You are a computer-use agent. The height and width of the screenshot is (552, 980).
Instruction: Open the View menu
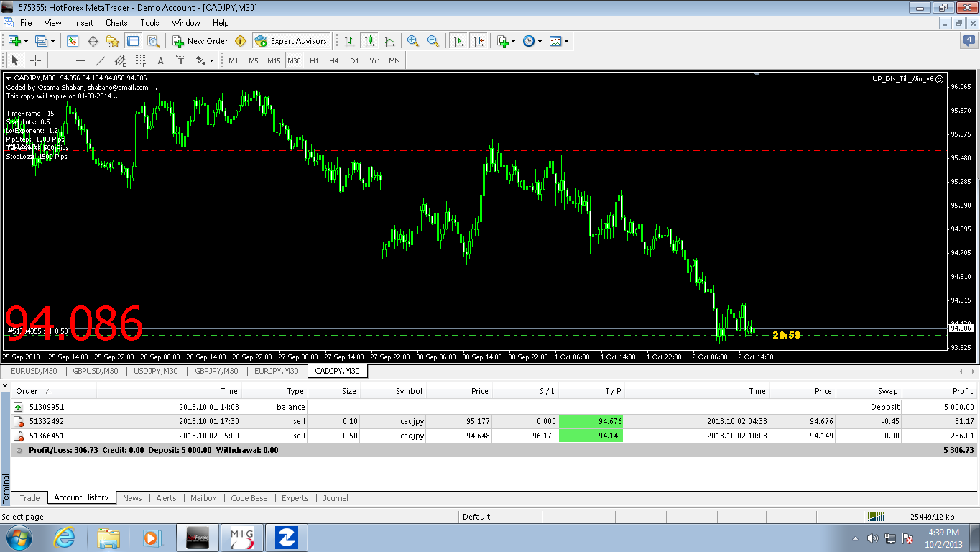[x=52, y=23]
